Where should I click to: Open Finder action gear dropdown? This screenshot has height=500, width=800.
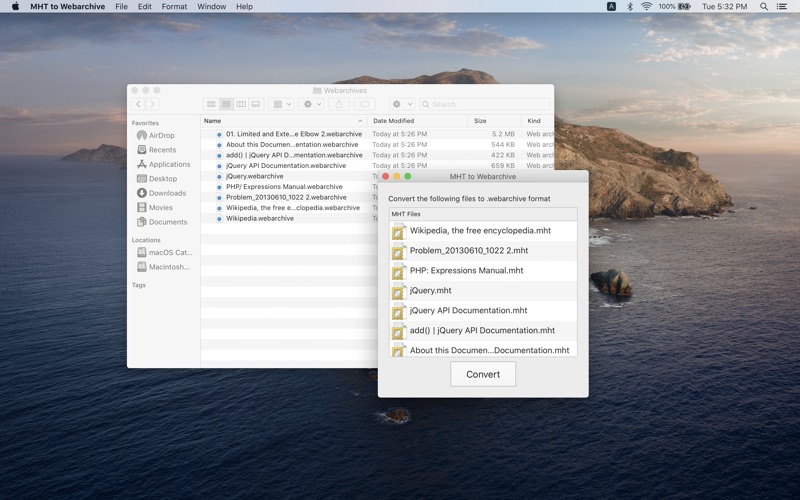312,104
